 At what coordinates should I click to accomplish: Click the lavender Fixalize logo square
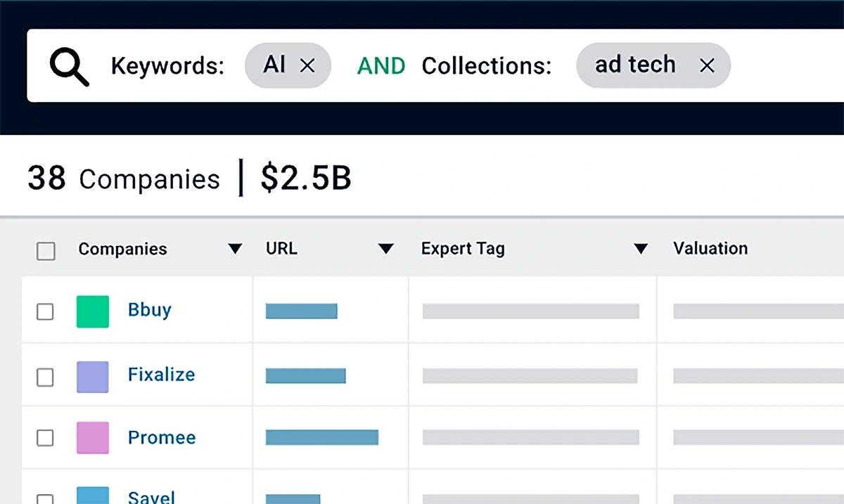tap(93, 377)
